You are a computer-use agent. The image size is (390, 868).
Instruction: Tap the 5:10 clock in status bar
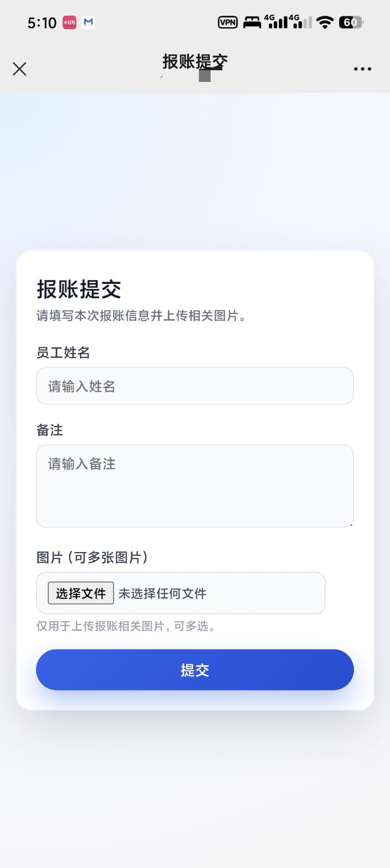42,23
